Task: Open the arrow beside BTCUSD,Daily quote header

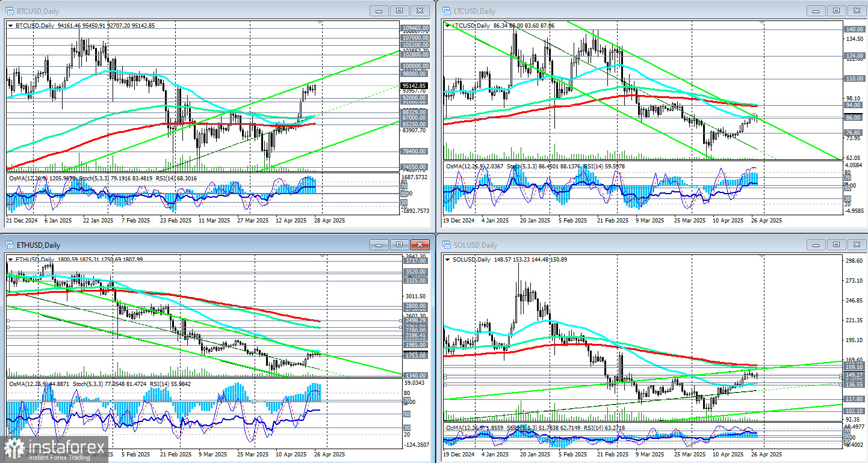Action: pyautogui.click(x=11, y=25)
